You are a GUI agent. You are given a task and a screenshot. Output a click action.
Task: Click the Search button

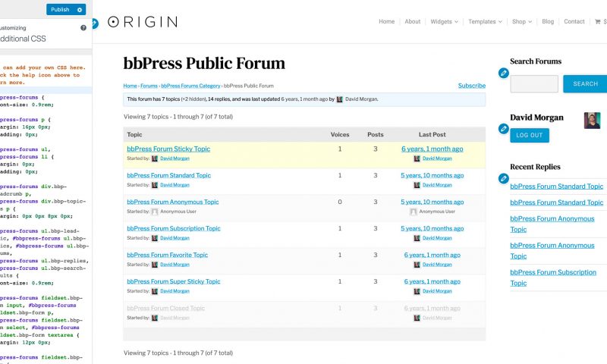[585, 84]
